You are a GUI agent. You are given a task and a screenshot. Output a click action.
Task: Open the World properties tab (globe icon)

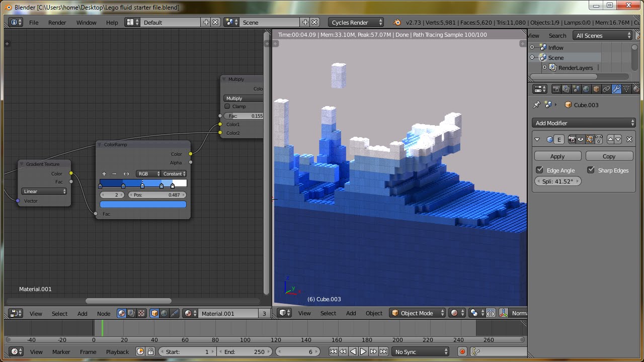click(x=586, y=89)
